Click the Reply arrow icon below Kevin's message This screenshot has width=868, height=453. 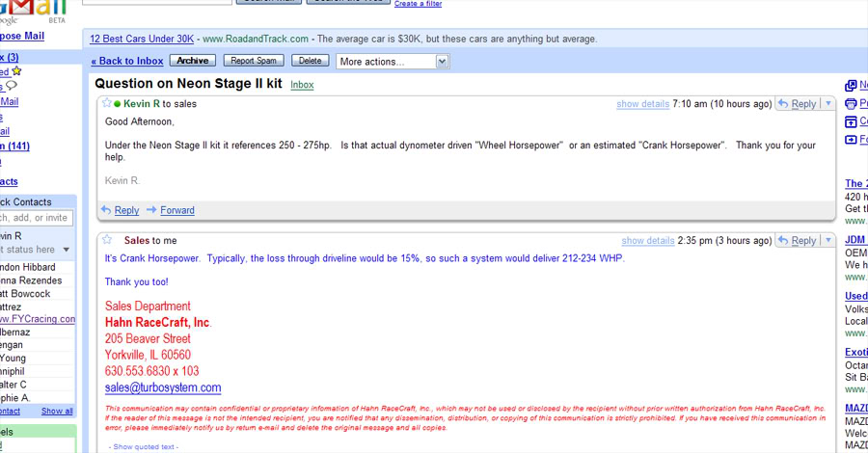tap(106, 209)
